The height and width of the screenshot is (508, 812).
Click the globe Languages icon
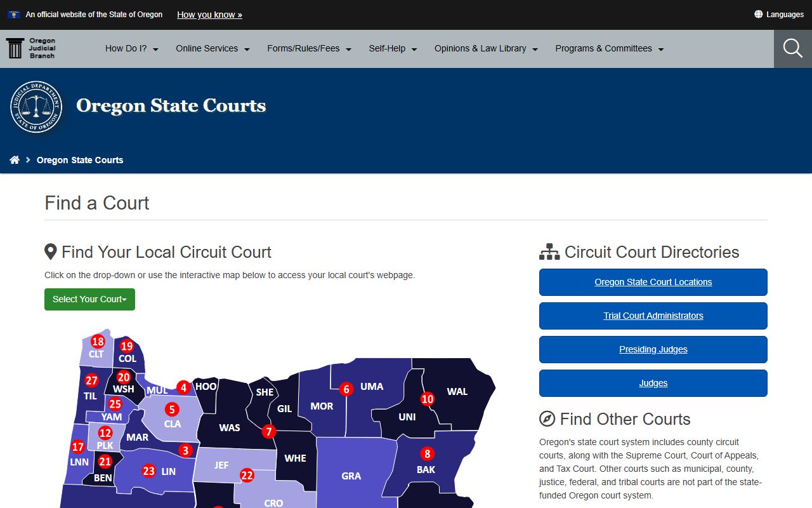758,14
